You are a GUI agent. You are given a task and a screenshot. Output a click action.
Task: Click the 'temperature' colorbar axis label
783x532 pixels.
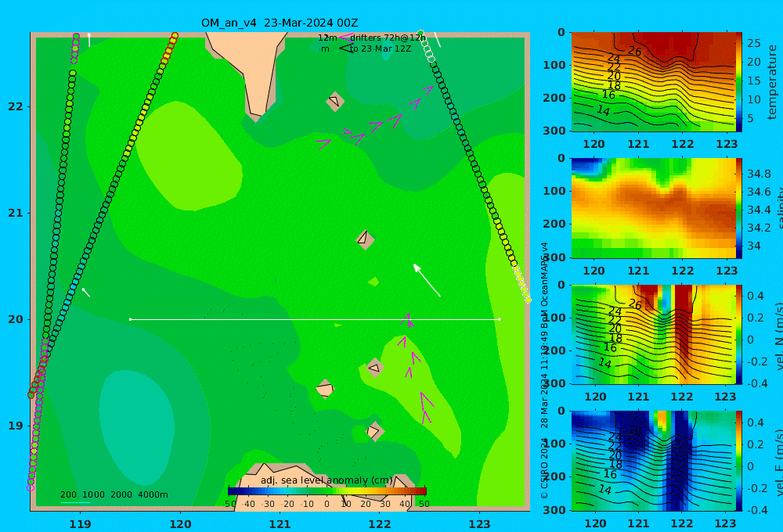[773, 82]
